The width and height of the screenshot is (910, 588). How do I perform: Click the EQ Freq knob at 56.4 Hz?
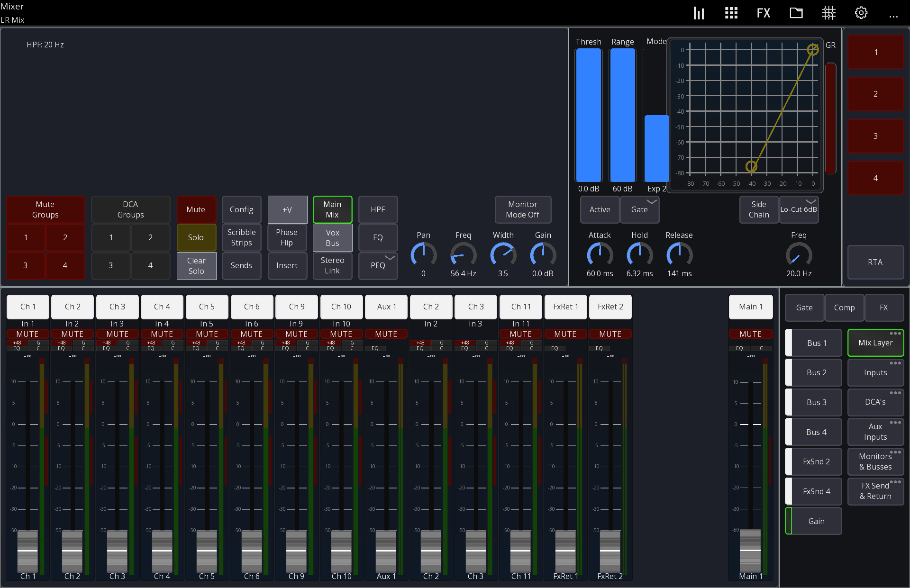point(463,255)
